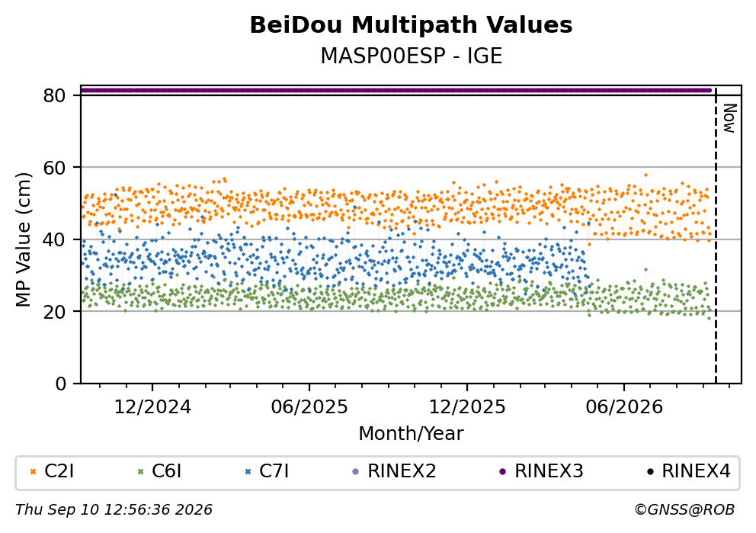Click the 06/2025 x-axis tick label
This screenshot has width=756, height=533.
[x=309, y=408]
